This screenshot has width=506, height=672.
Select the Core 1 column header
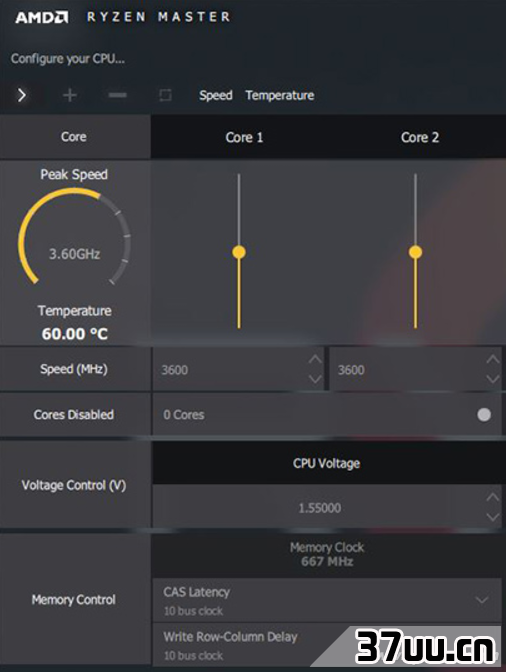(244, 137)
